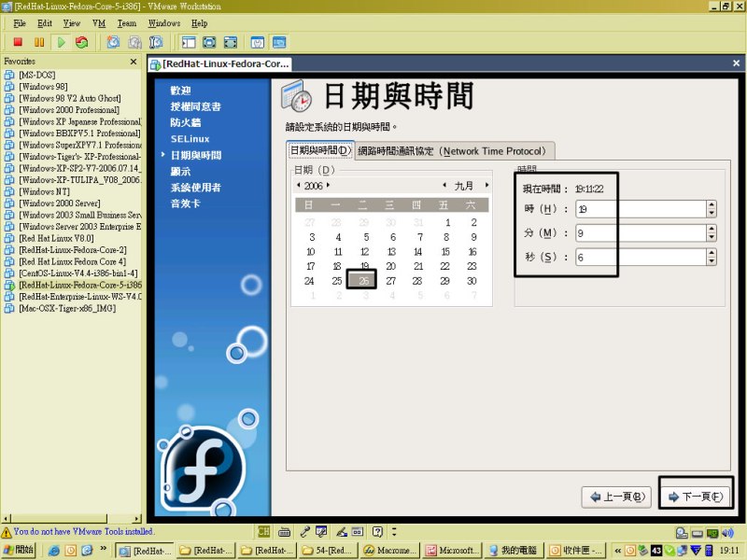Viewport: 747px width, 560px height.
Task: Click the Windows 開始 Start button
Action: pos(19,550)
